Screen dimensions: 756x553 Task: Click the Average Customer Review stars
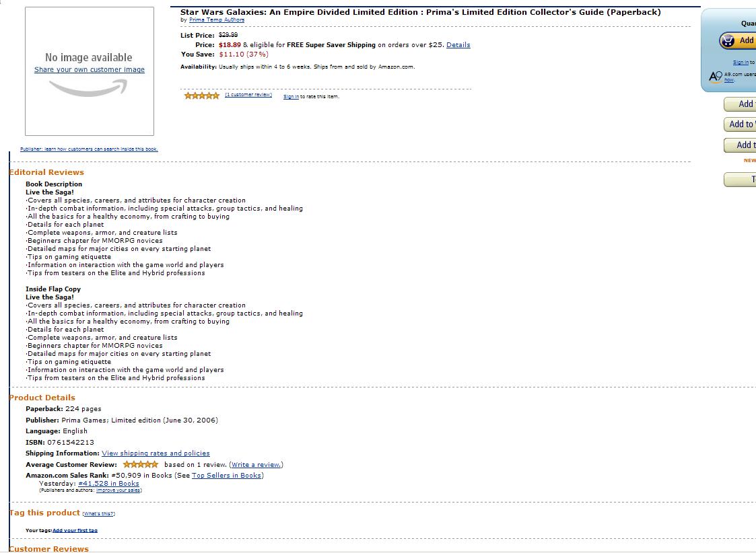pos(140,464)
